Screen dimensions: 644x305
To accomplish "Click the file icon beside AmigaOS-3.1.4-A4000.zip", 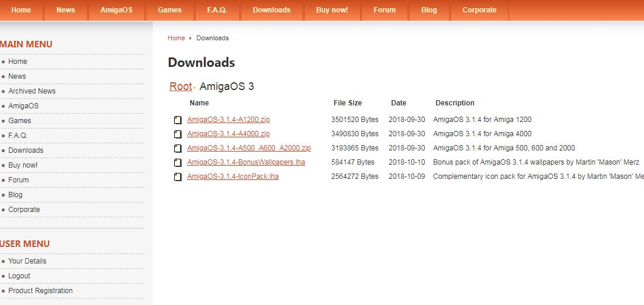I will tap(178, 134).
